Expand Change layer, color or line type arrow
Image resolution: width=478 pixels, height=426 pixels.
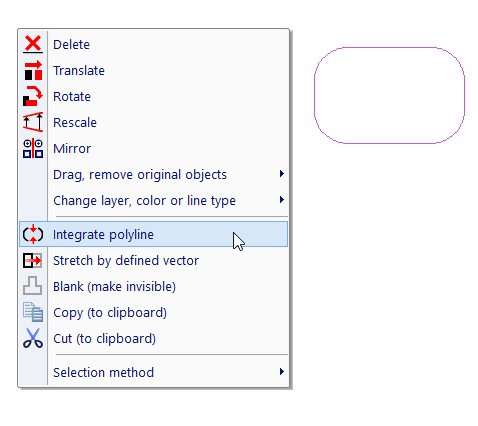coord(282,200)
